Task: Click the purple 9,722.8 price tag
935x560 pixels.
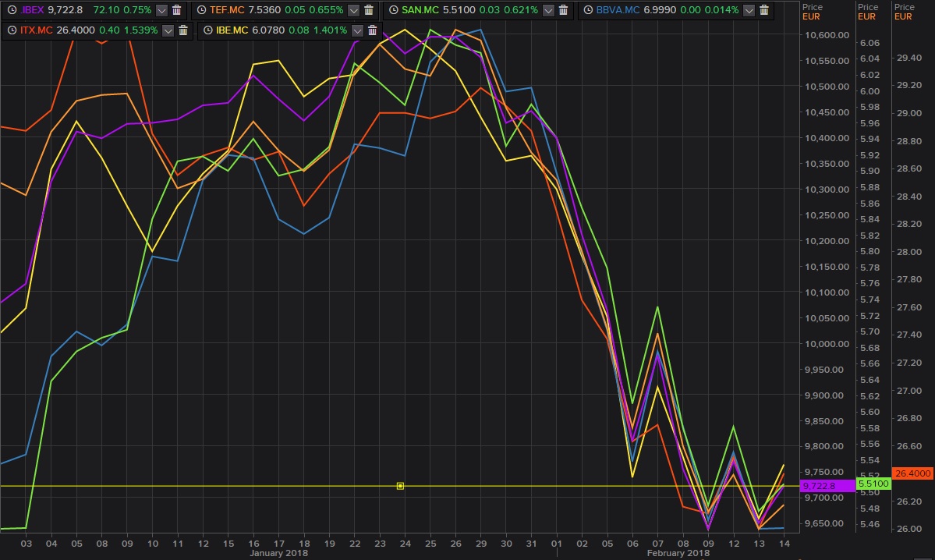Action: [826, 486]
